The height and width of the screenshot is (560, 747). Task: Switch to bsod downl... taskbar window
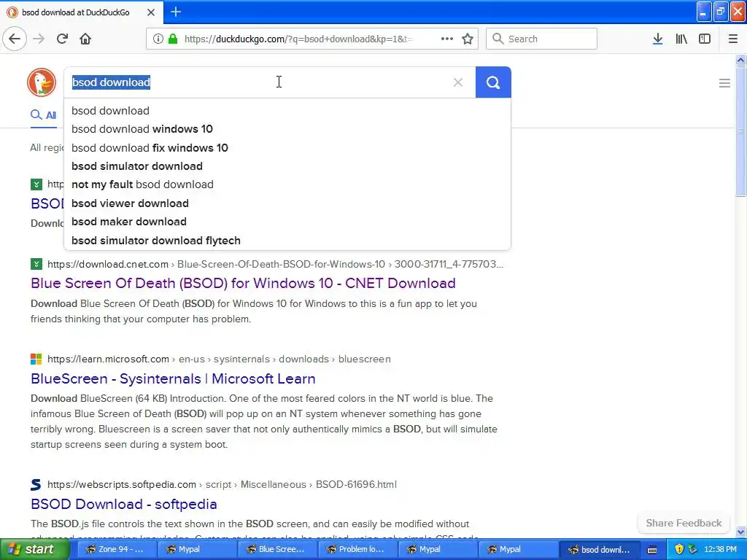coord(600,550)
